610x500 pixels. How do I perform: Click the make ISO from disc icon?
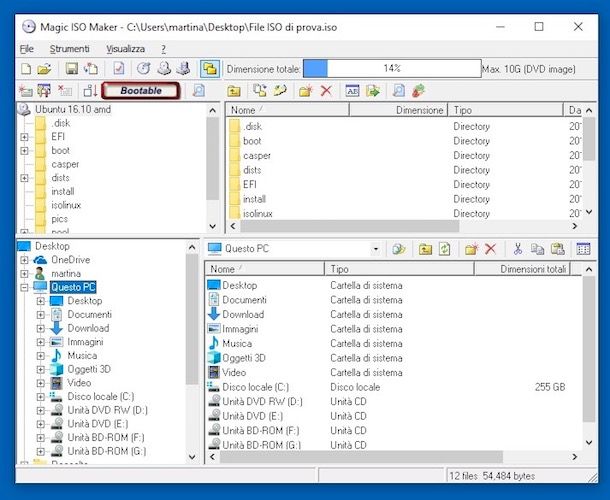(x=164, y=69)
